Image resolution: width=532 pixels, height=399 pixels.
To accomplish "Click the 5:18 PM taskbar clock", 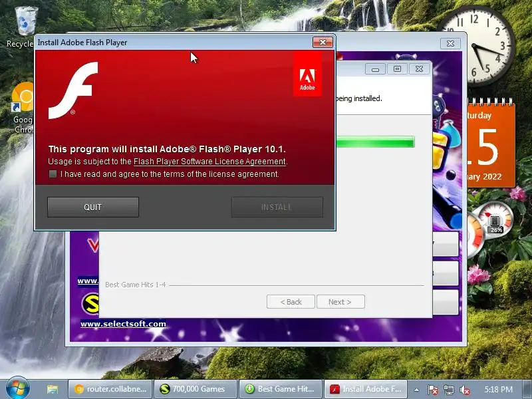I will point(498,389).
